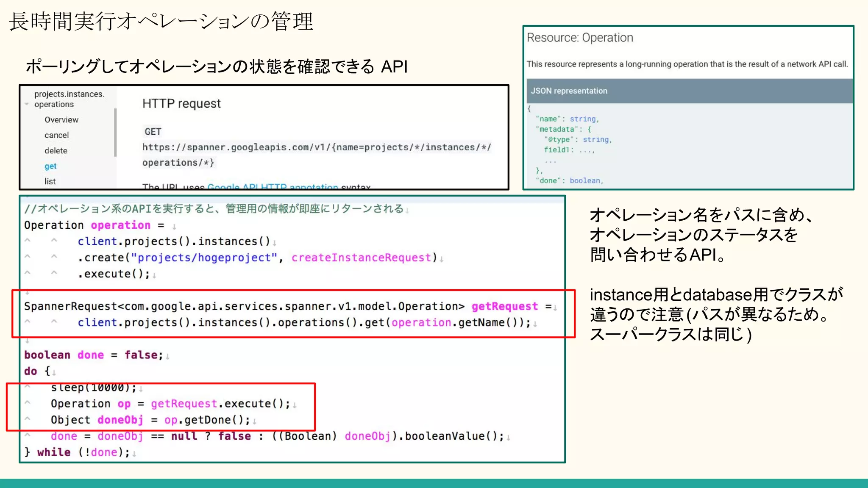Click the "done": boolean JSON field
The width and height of the screenshot is (868, 488).
[x=569, y=181]
